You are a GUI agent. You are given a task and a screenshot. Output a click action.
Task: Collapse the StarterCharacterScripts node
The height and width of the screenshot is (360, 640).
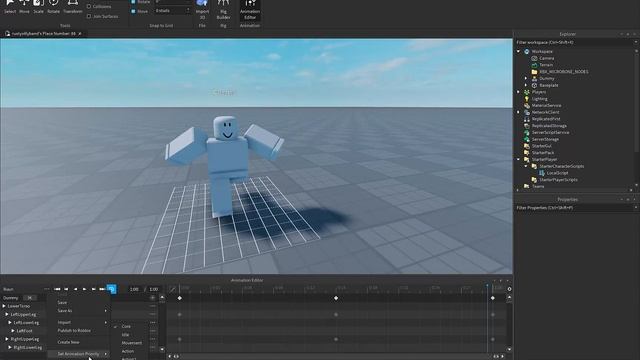[x=526, y=166]
